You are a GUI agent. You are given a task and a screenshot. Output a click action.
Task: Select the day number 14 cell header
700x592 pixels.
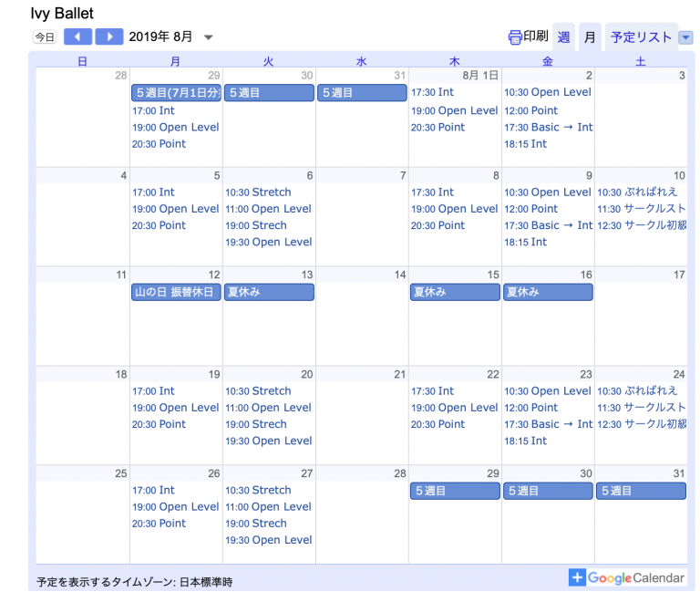tap(398, 275)
